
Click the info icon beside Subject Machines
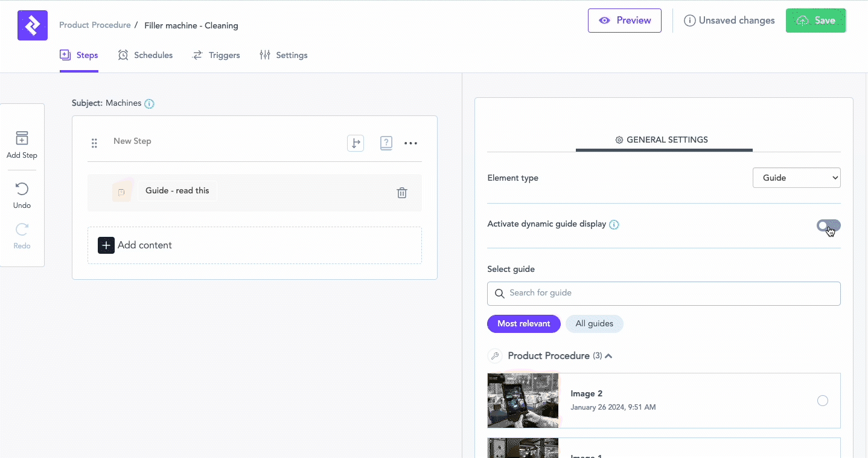pos(150,103)
